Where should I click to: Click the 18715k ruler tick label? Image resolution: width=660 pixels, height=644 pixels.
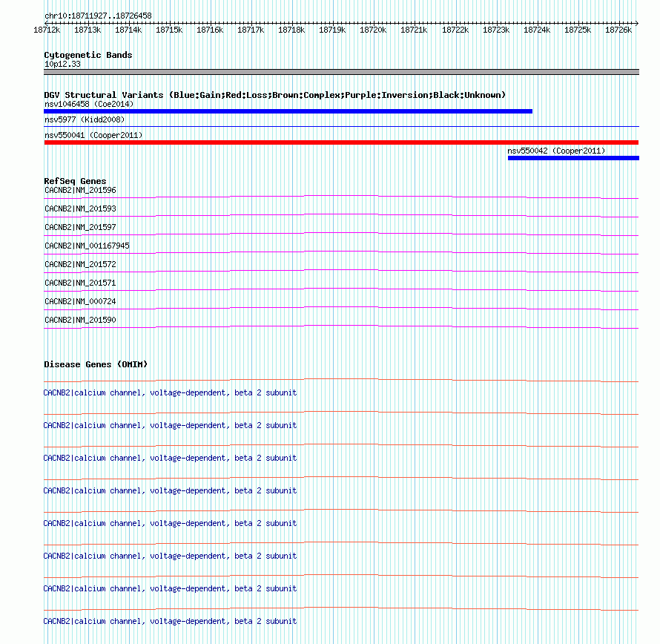169,30
